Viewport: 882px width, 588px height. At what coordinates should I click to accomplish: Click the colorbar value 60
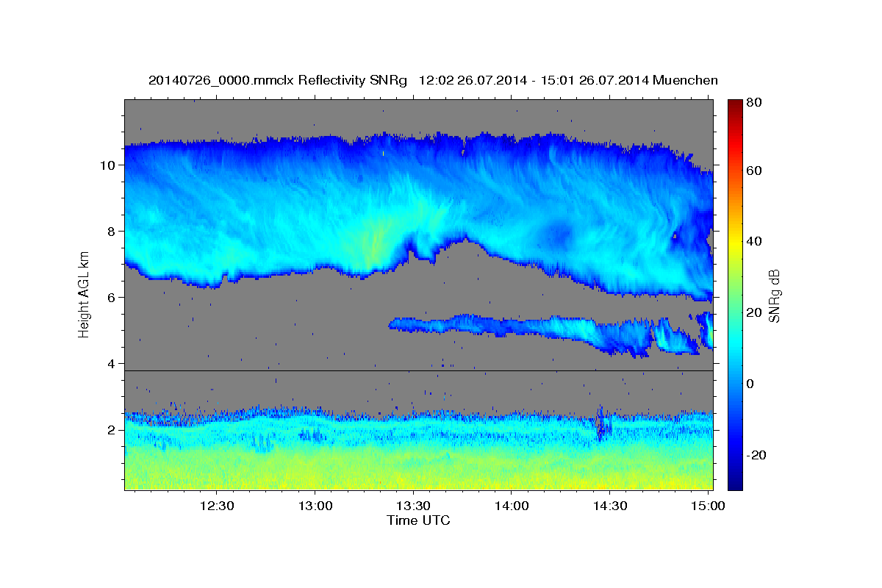coord(753,171)
